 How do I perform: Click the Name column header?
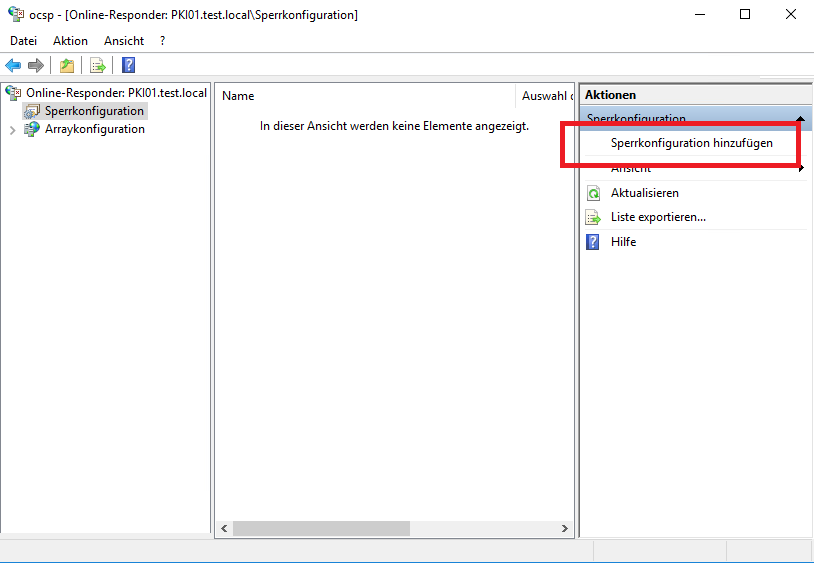point(238,96)
